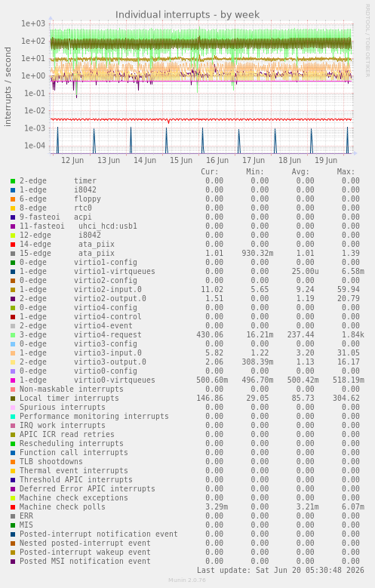Click the magenta virtio0-virtqueues color swatch
This screenshot has height=588, width=375.
[x=13, y=380]
